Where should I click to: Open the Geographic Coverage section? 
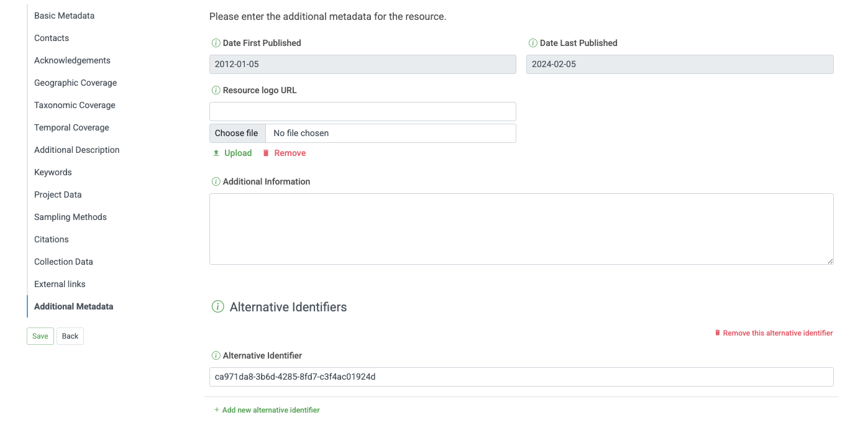75,83
